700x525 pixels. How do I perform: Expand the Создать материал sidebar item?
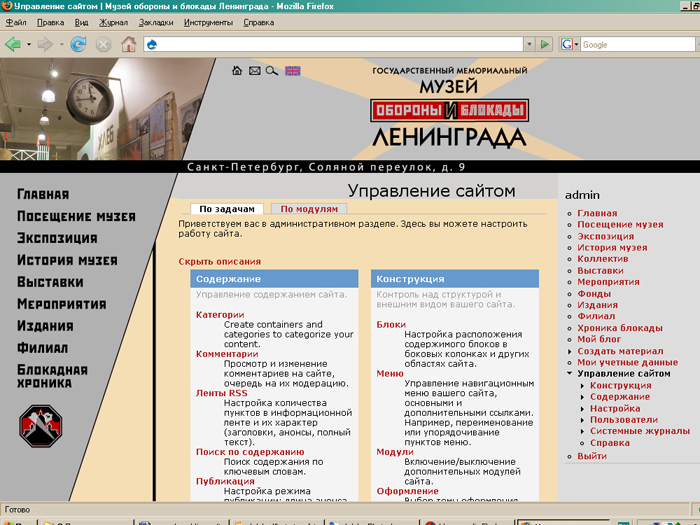coord(569,351)
